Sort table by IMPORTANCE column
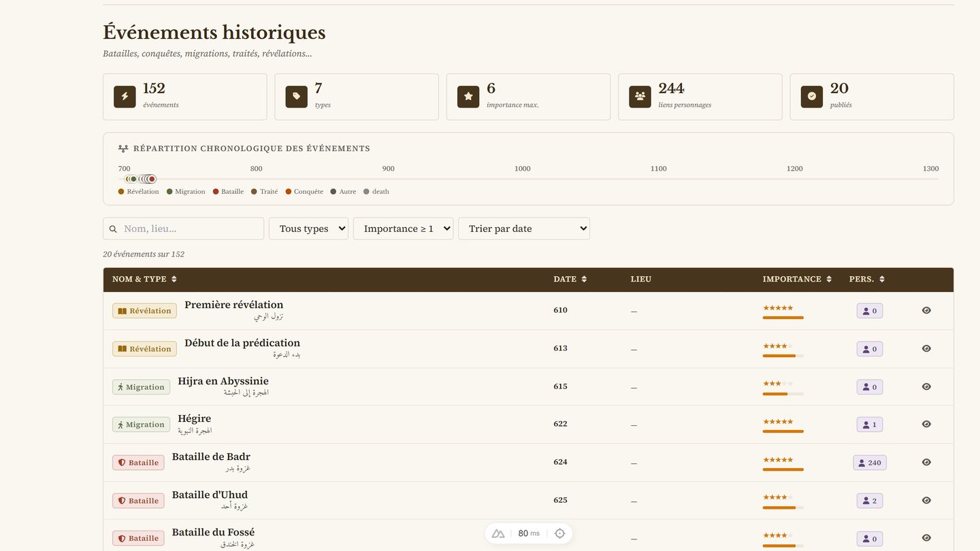This screenshot has height=551, width=980. coord(797,279)
